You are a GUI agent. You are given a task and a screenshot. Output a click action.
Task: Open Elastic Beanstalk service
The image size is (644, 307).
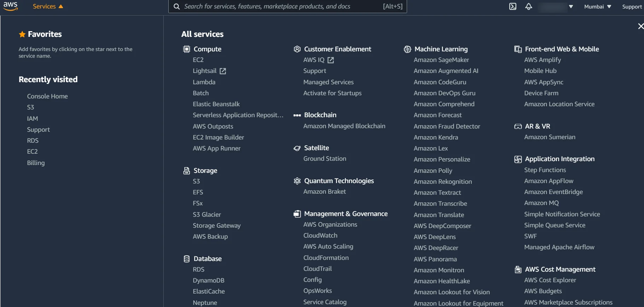216,104
